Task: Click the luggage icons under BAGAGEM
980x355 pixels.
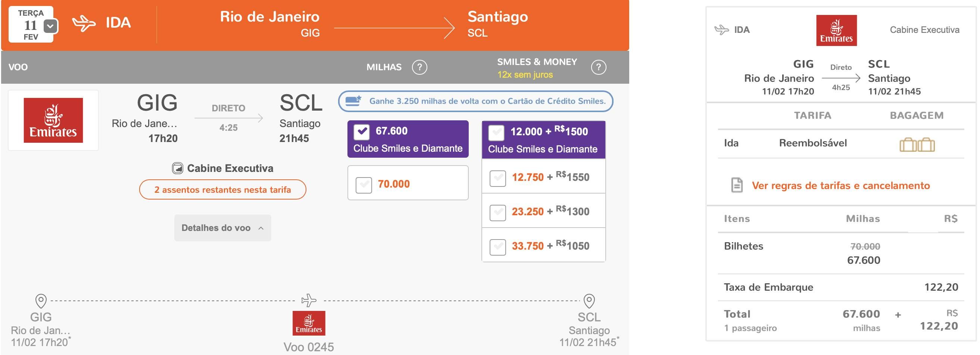Action: 917,145
